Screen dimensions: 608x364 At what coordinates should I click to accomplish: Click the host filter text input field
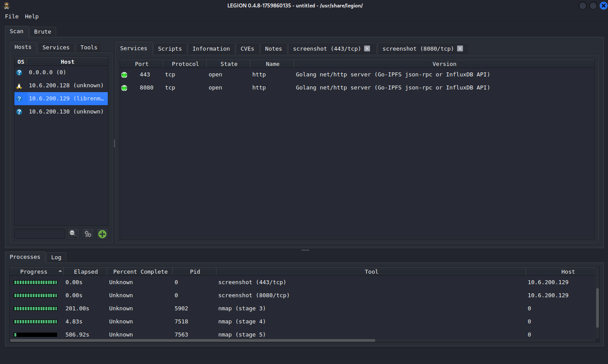(40, 234)
